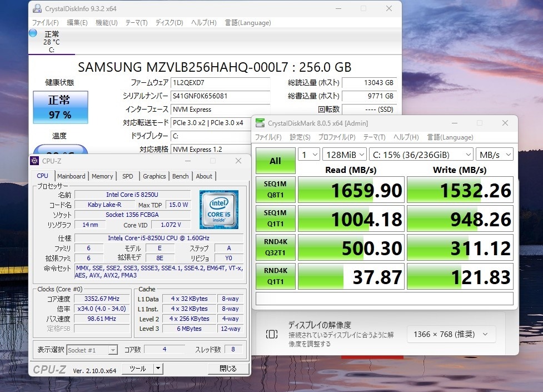Screen dimensions: 543x392
Task: Click the SEQ1M Q8T1 write result 1532.26
Action: coord(460,190)
